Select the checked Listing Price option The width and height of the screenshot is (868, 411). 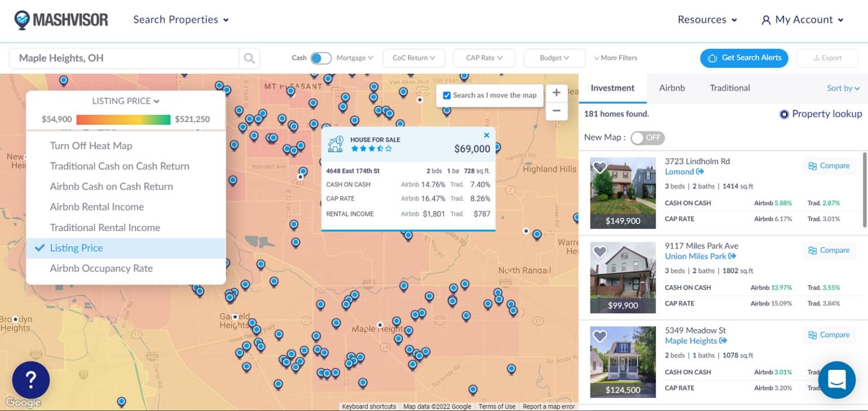tap(125, 248)
